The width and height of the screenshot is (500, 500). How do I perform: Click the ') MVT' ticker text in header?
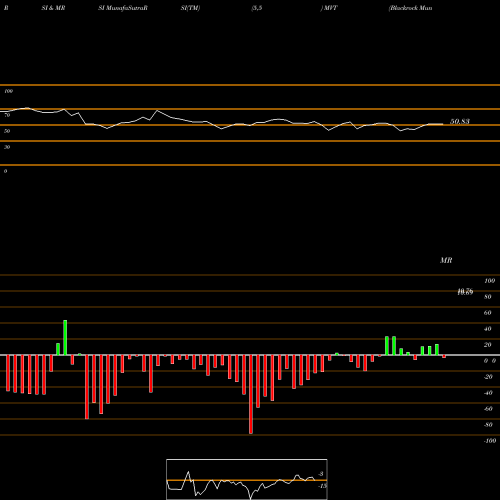tap(329, 8)
